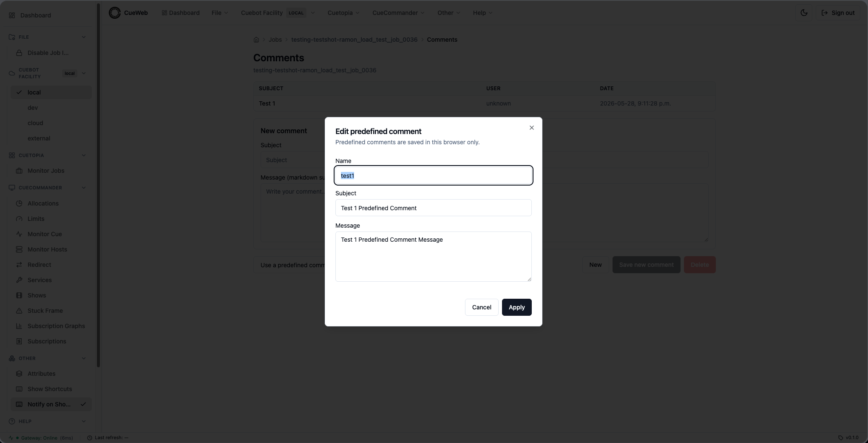868x443 pixels.
Task: Click the Gateway Online status icon
Action: (11, 438)
